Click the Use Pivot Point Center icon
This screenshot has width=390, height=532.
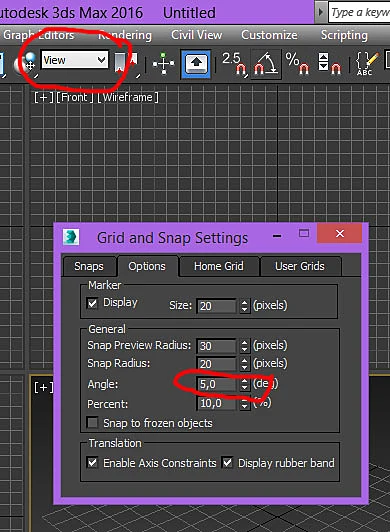26,63
